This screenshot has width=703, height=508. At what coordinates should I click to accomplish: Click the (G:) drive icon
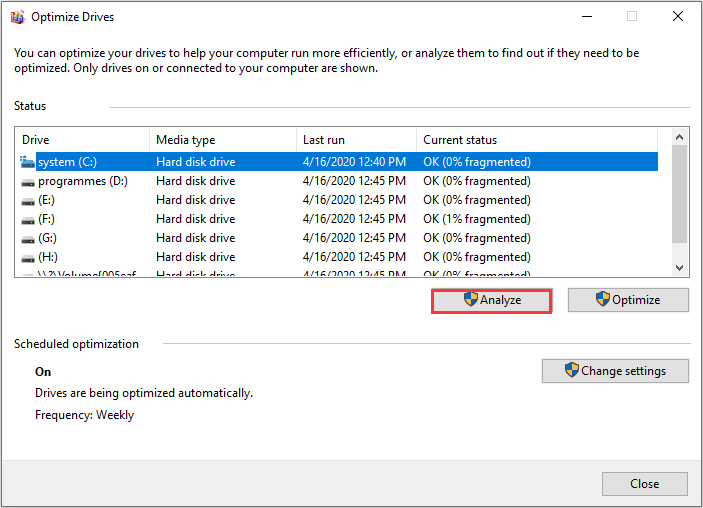point(28,239)
